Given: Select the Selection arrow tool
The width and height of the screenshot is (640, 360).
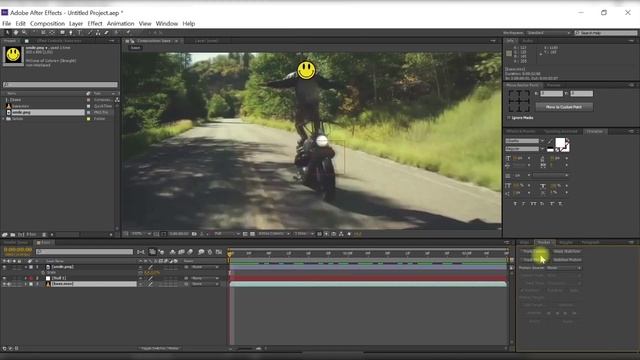Looking at the screenshot, I should pyautogui.click(x=7, y=33).
